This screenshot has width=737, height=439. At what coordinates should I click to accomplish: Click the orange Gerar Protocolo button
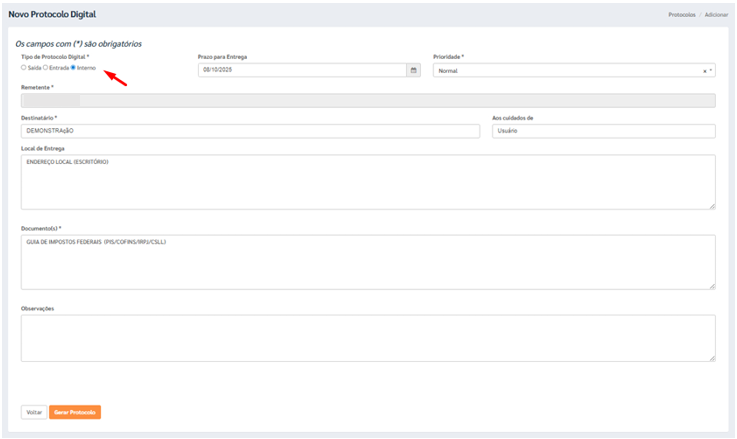tap(75, 412)
